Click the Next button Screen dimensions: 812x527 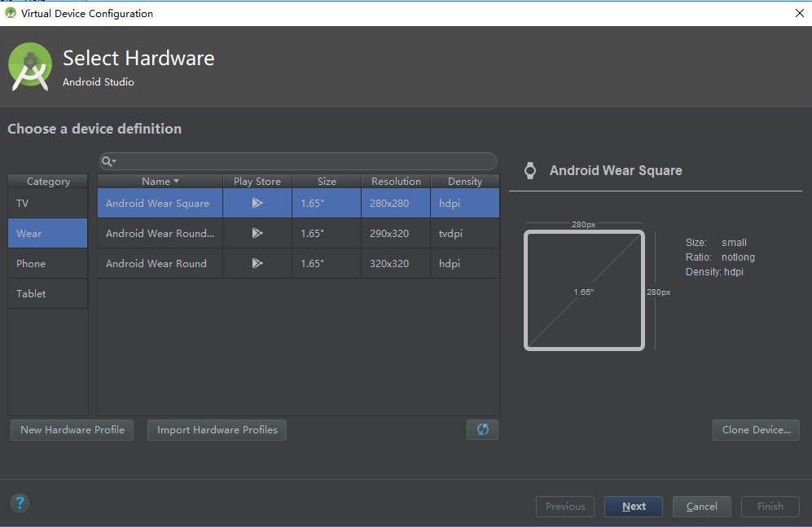[x=634, y=507]
